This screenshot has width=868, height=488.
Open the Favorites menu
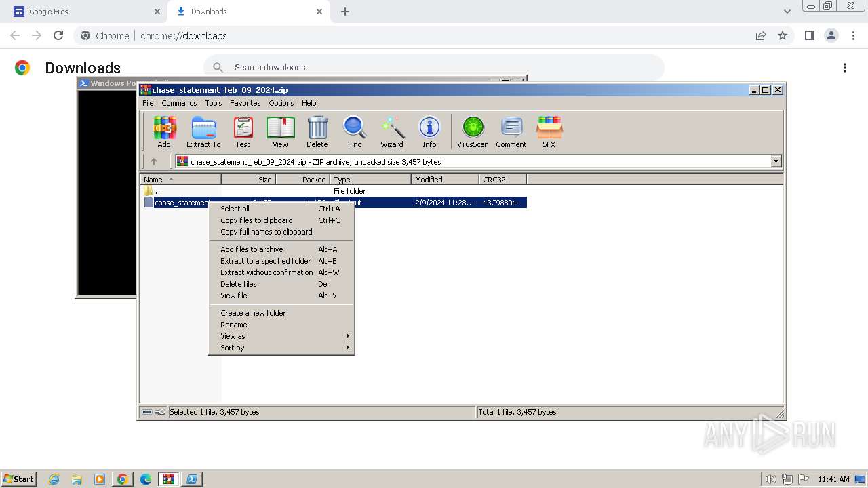[245, 103]
